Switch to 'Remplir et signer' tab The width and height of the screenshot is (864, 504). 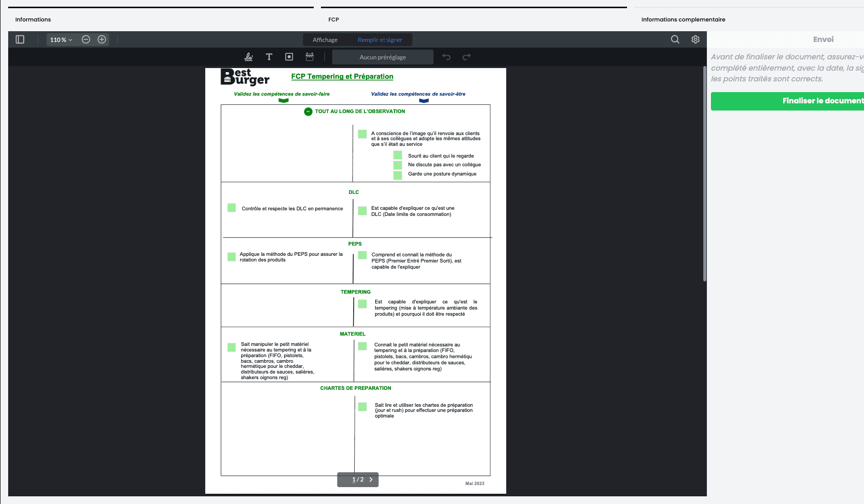coord(380,40)
